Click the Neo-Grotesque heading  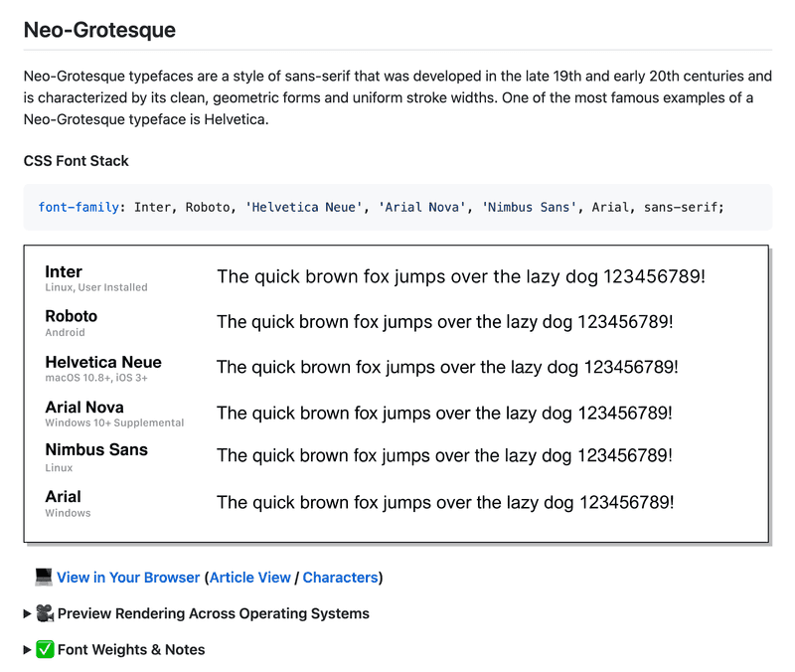pos(99,30)
